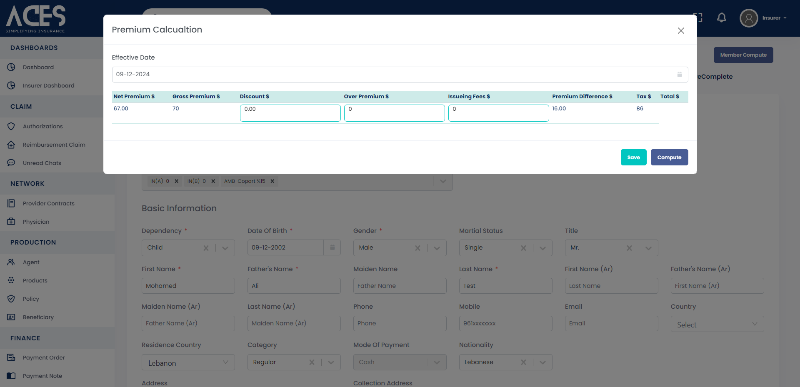
Task: Expand the Gender dropdown
Action: pyautogui.click(x=437, y=248)
